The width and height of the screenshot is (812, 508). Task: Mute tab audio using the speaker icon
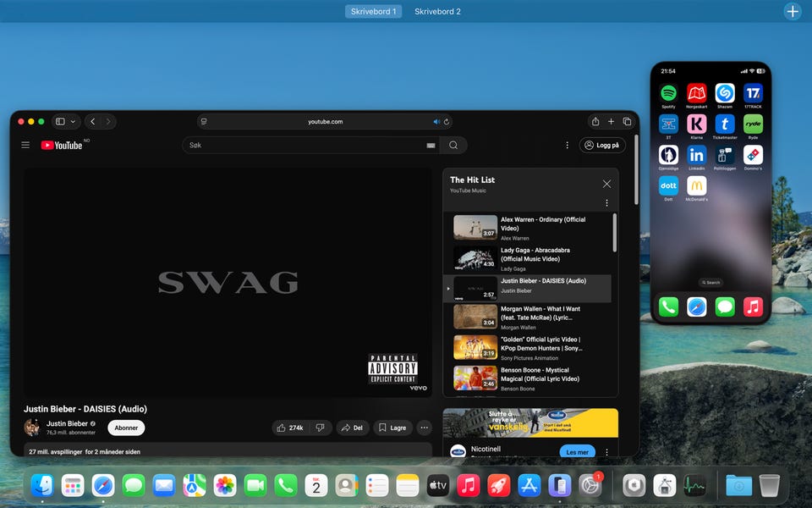pos(436,122)
